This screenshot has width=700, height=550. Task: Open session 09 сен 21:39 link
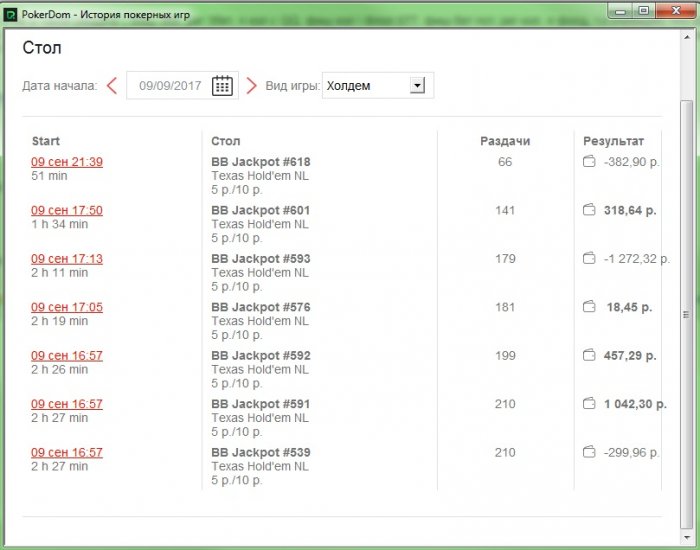coord(67,162)
